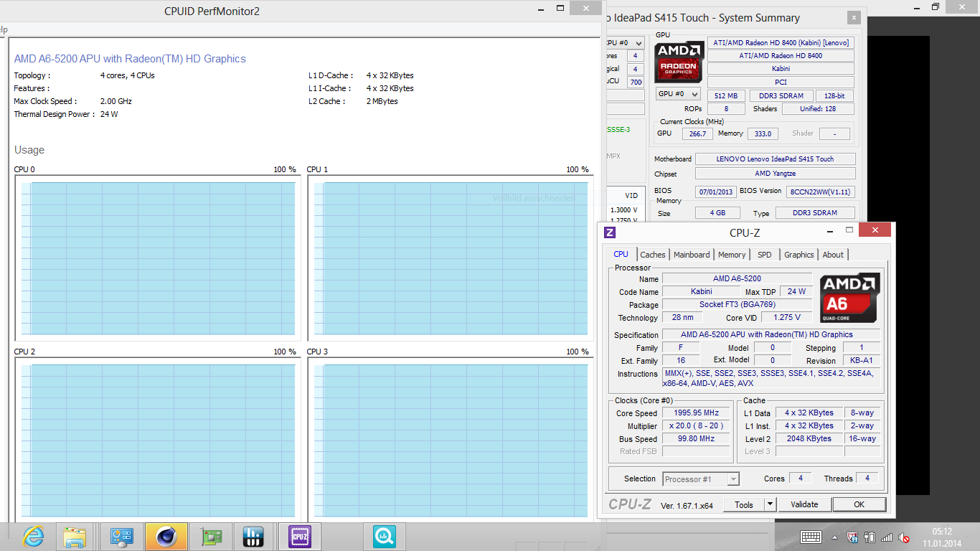
Task: Go to the Memory tab in CPU-Z
Action: (732, 255)
